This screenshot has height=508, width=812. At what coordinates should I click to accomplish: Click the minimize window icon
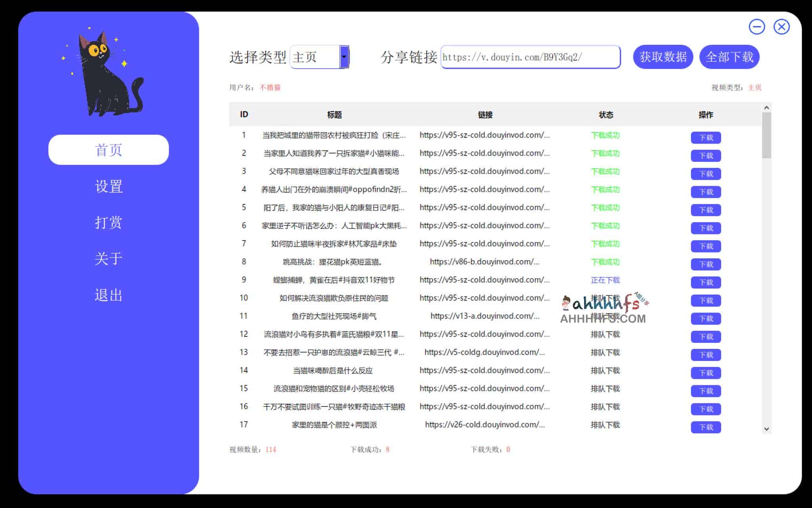756,27
